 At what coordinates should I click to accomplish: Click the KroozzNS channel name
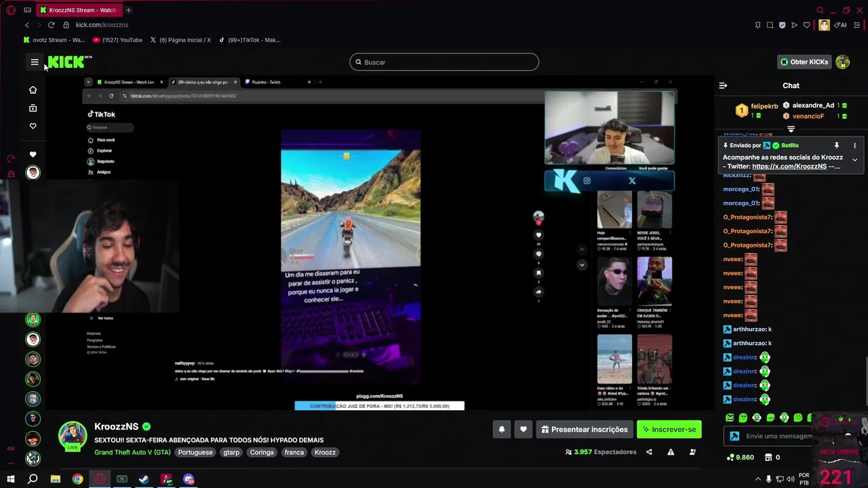pyautogui.click(x=117, y=426)
